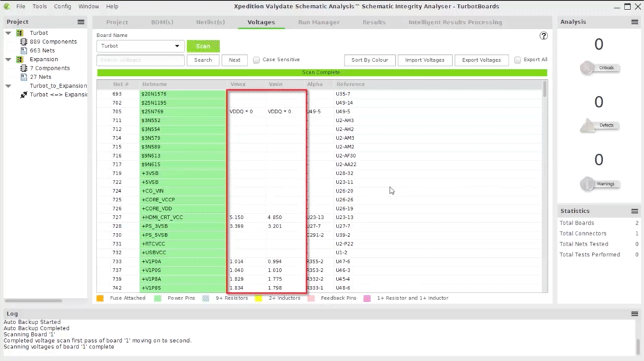Viewport: 644px width, 361px height.
Task: Open the Analysis panel hamburger menu
Action: [635, 22]
